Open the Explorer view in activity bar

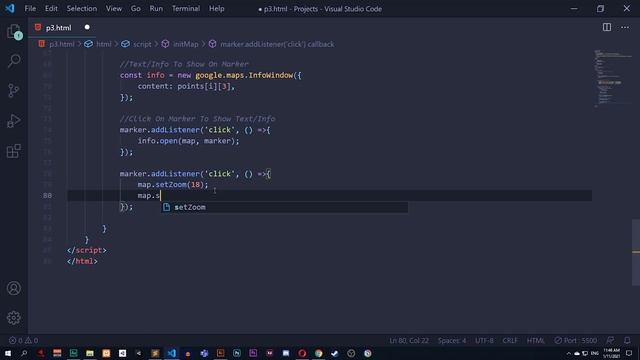(x=14, y=31)
